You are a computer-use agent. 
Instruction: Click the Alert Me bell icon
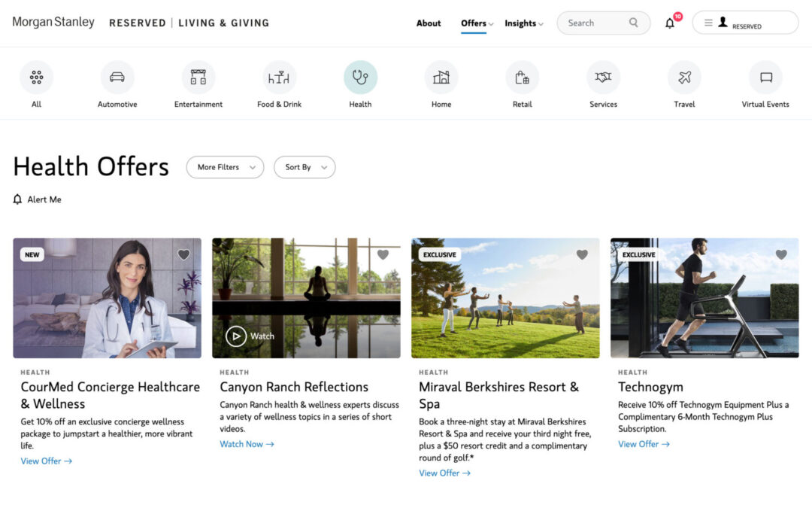[x=17, y=199]
